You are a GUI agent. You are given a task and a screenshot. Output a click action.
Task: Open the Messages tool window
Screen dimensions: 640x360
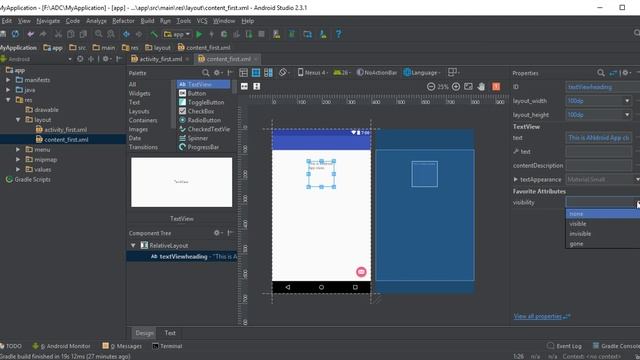pyautogui.click(x=122, y=346)
